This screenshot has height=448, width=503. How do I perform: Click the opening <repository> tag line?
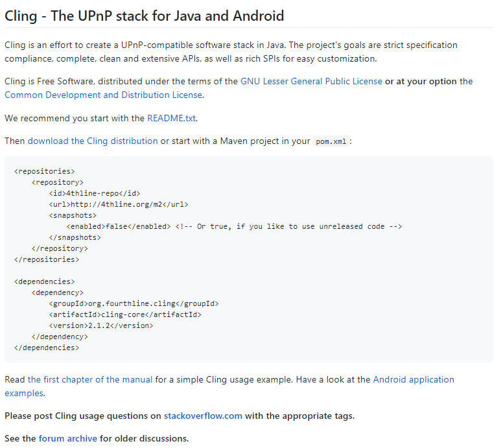coord(58,182)
